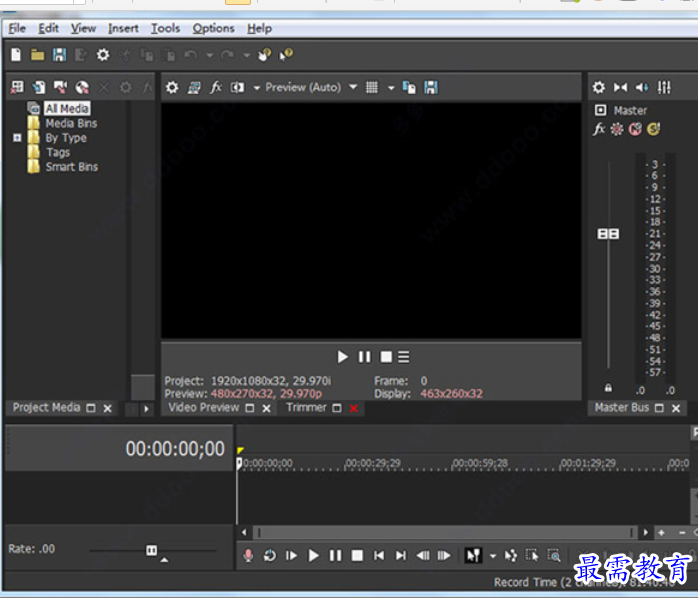Click Preview on External Monitor icon

[x=194, y=88]
